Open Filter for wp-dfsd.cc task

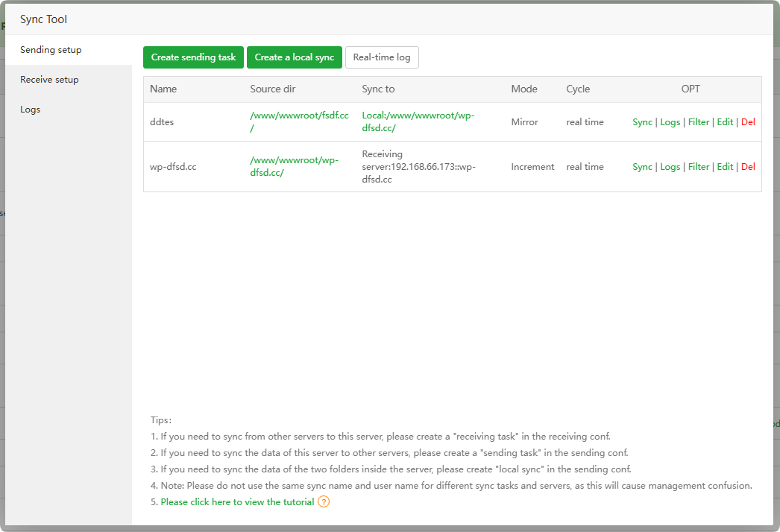(x=699, y=167)
